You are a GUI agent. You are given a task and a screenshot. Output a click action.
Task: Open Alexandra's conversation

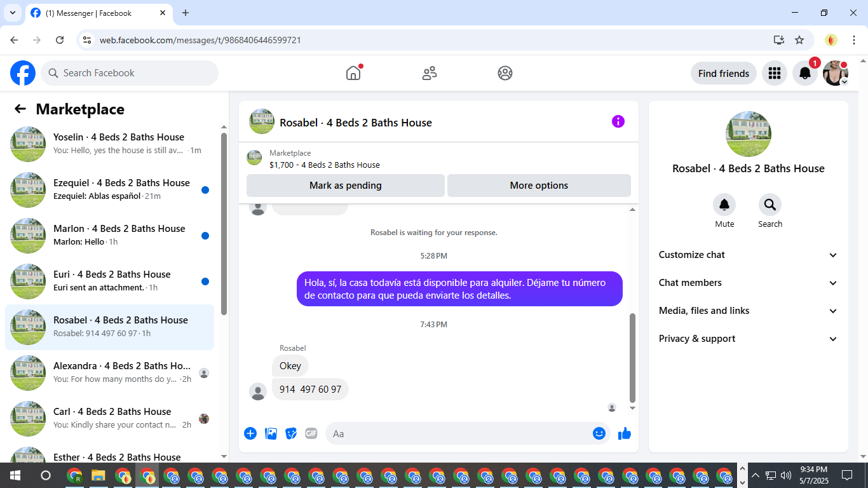point(109,373)
